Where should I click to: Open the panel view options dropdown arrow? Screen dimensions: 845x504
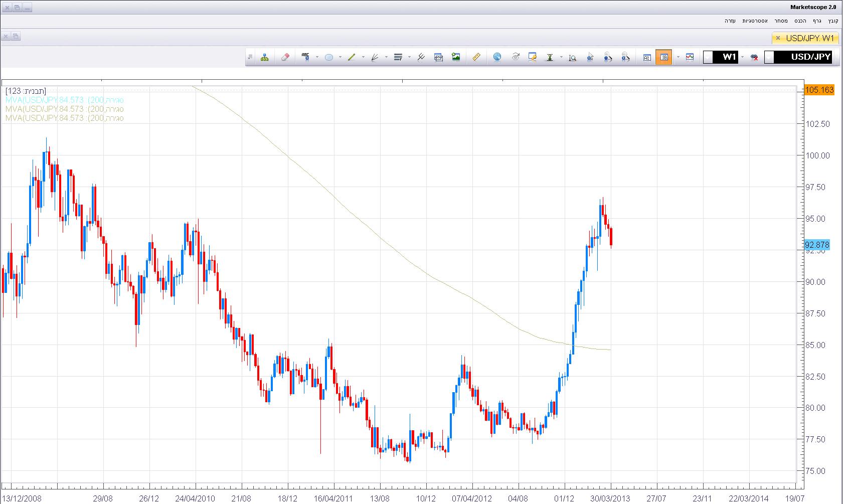[678, 57]
